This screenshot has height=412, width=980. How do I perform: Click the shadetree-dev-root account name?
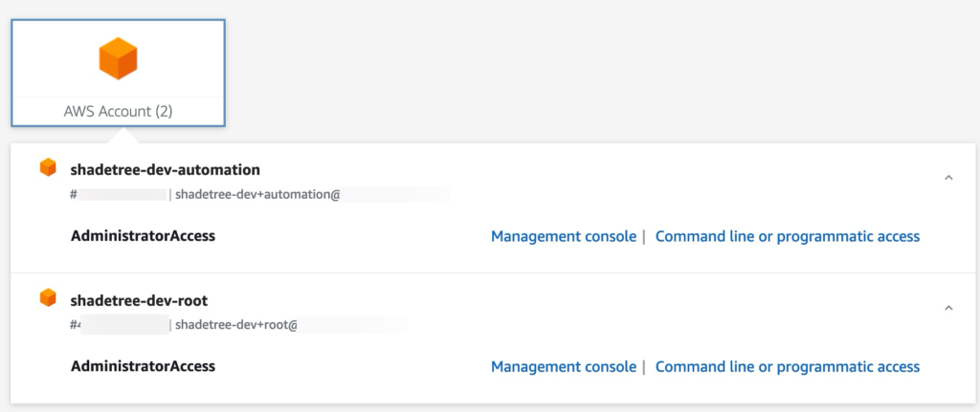[139, 301]
